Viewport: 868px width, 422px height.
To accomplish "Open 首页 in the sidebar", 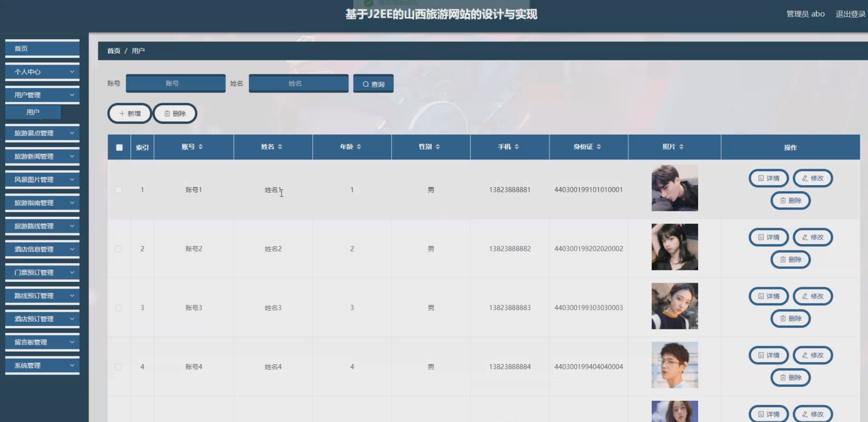I will pos(42,49).
